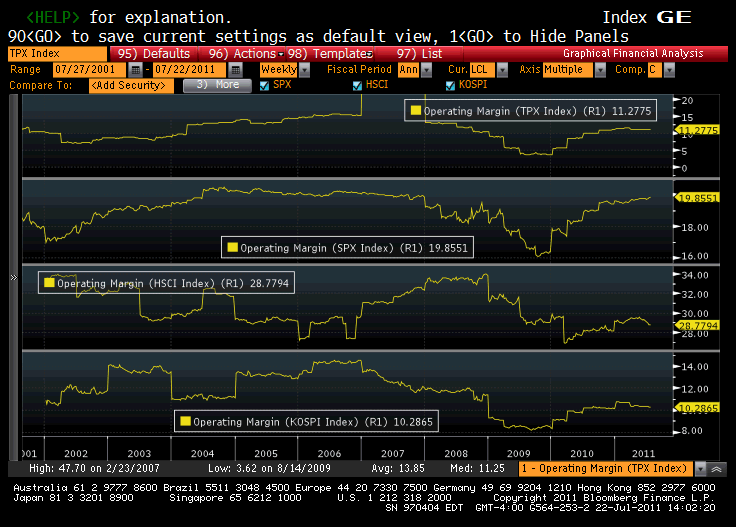Click the 2011 year label on time axis

pyautogui.click(x=643, y=453)
